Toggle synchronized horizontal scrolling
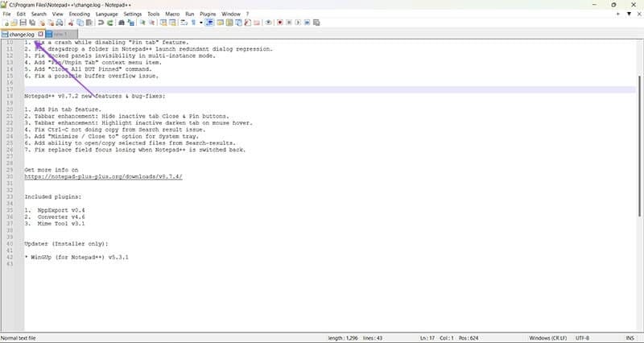 [x=172, y=23]
